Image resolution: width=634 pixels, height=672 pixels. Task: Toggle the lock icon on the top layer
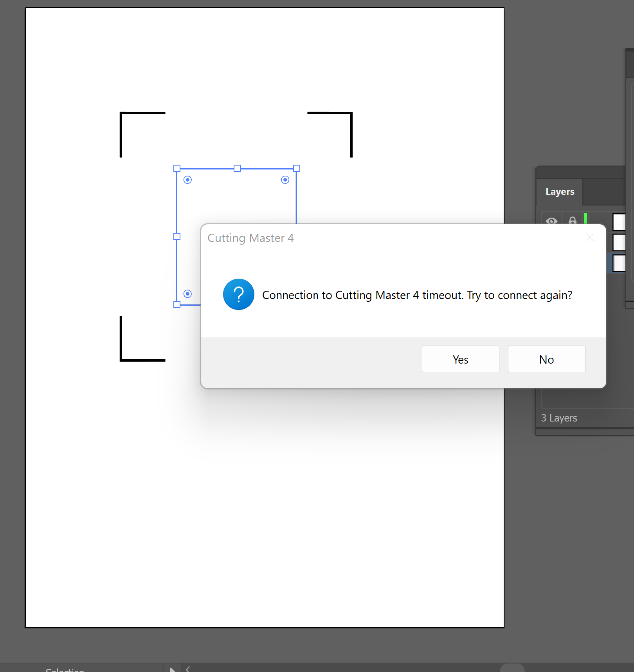pos(572,221)
